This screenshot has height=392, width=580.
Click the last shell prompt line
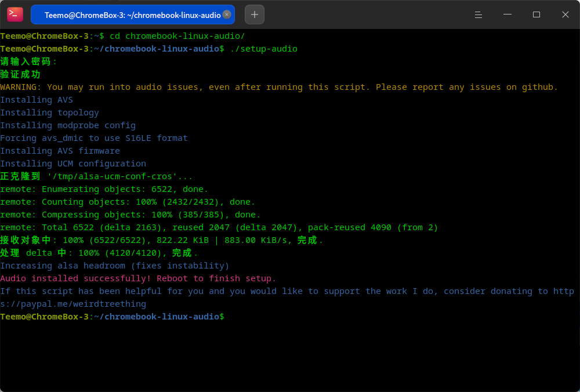tap(112, 317)
